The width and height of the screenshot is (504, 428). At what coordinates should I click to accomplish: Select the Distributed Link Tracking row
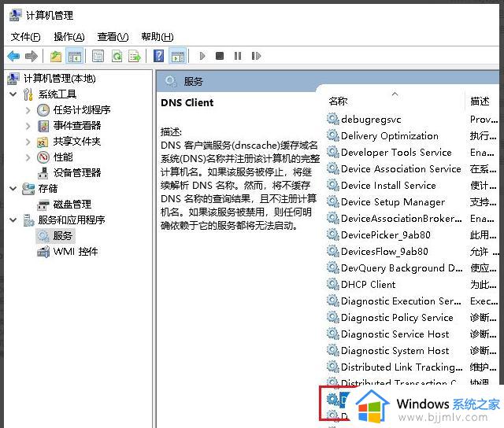point(412,367)
